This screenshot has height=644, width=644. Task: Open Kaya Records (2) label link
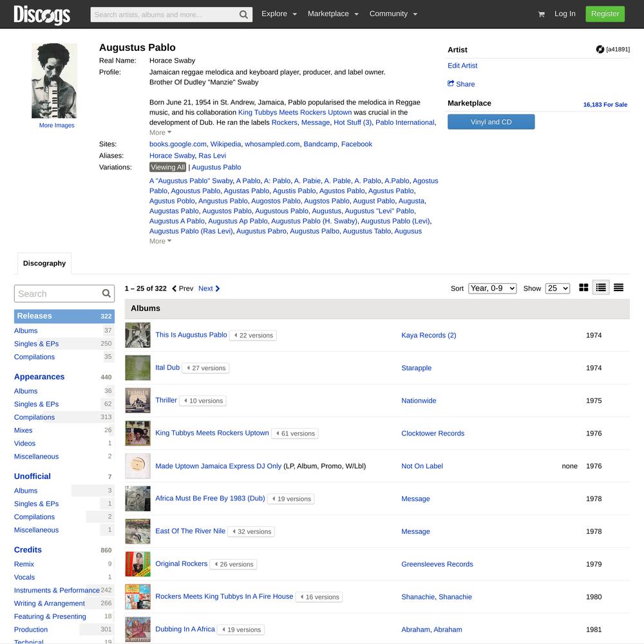click(x=428, y=335)
